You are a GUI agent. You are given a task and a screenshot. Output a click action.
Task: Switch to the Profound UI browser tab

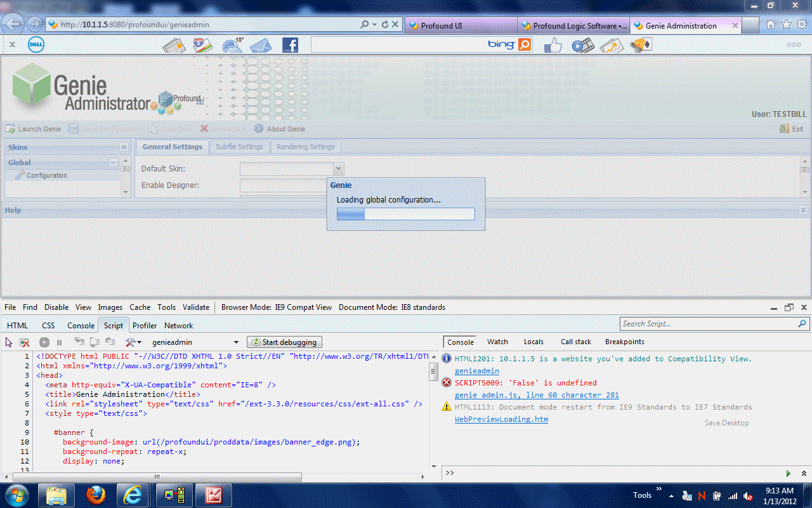[x=461, y=25]
